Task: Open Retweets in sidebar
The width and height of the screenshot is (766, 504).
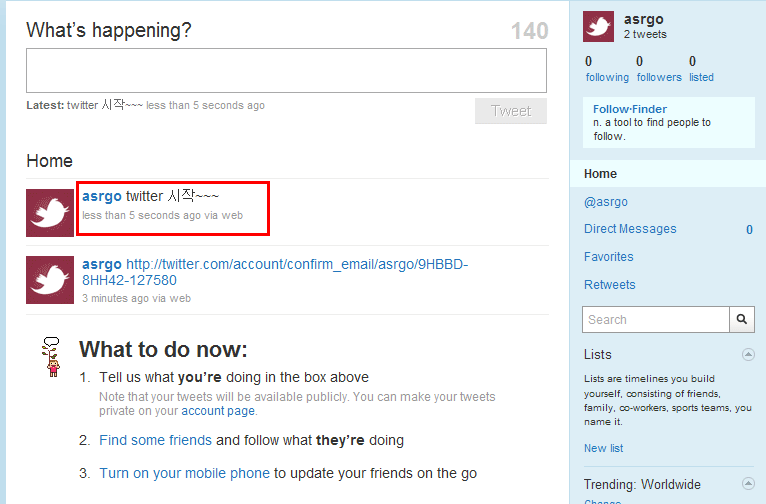Action: [610, 285]
